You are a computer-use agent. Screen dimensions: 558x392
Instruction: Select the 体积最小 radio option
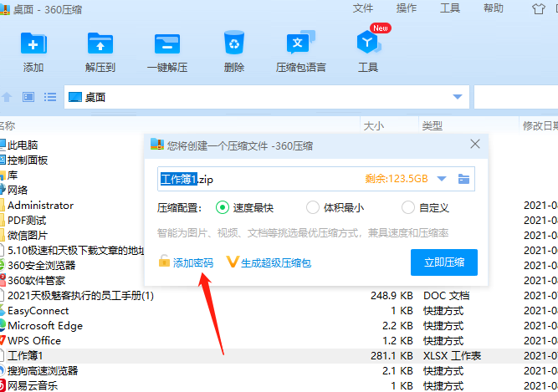(x=313, y=207)
